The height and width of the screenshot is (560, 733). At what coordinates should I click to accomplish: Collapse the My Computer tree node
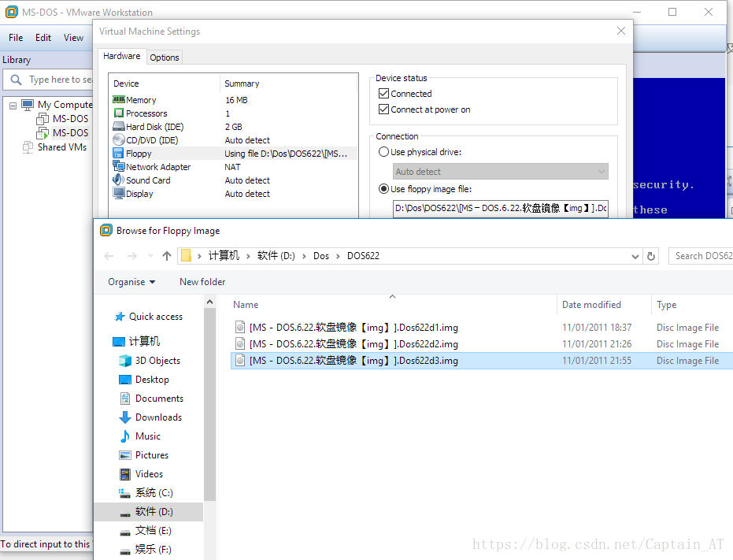coord(13,106)
